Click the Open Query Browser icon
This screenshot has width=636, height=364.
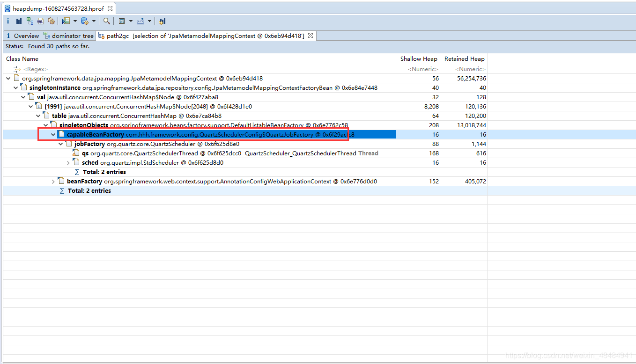coord(84,21)
